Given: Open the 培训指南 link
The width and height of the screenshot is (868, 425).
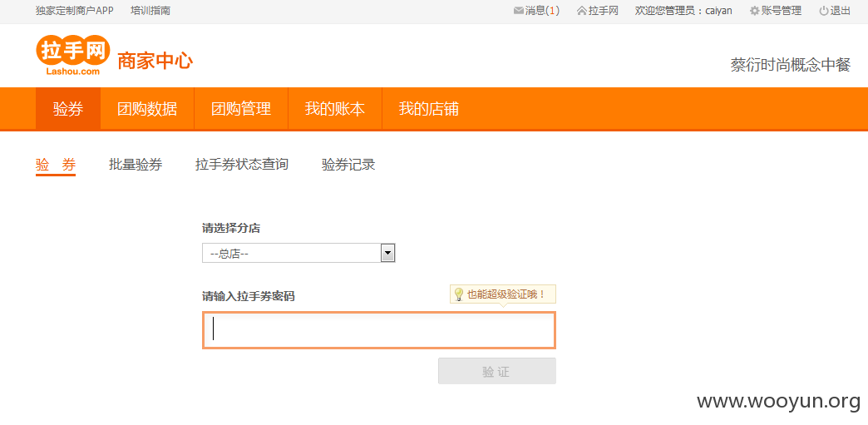Looking at the screenshot, I should coord(150,11).
